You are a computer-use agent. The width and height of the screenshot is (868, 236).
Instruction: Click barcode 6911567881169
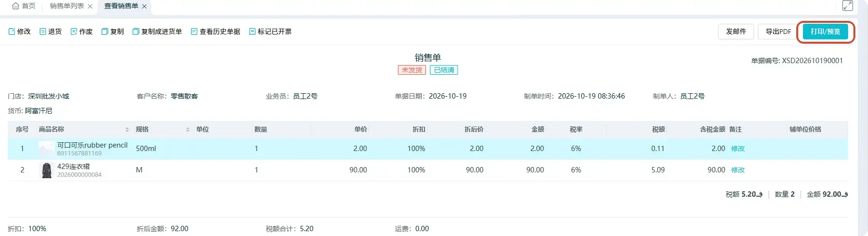pyautogui.click(x=80, y=153)
